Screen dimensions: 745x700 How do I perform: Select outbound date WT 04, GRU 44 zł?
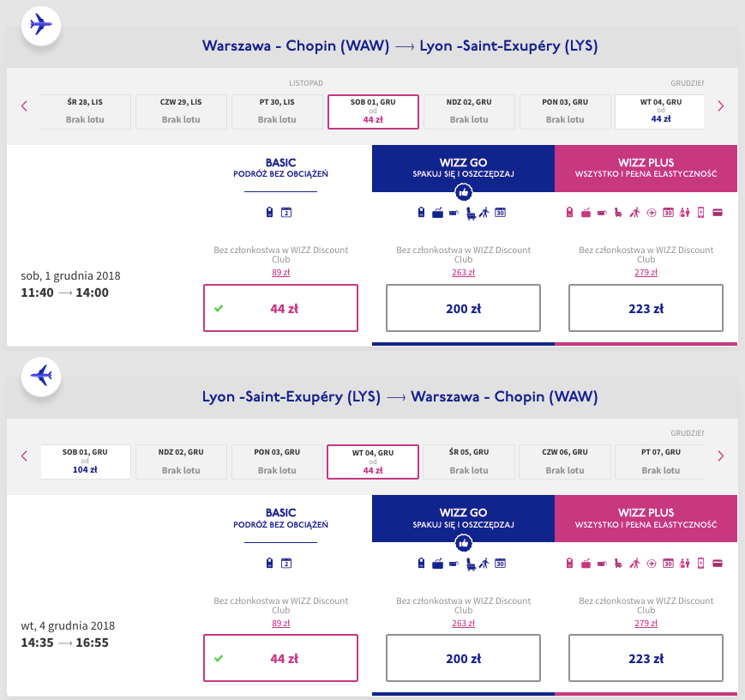pyautogui.click(x=659, y=112)
